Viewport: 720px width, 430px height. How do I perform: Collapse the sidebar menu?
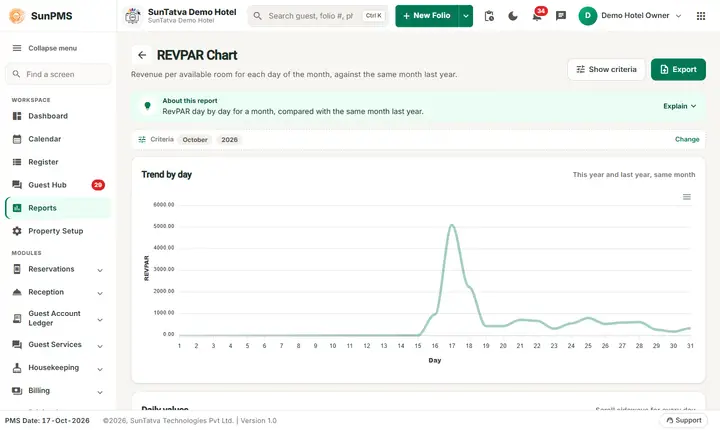click(45, 48)
